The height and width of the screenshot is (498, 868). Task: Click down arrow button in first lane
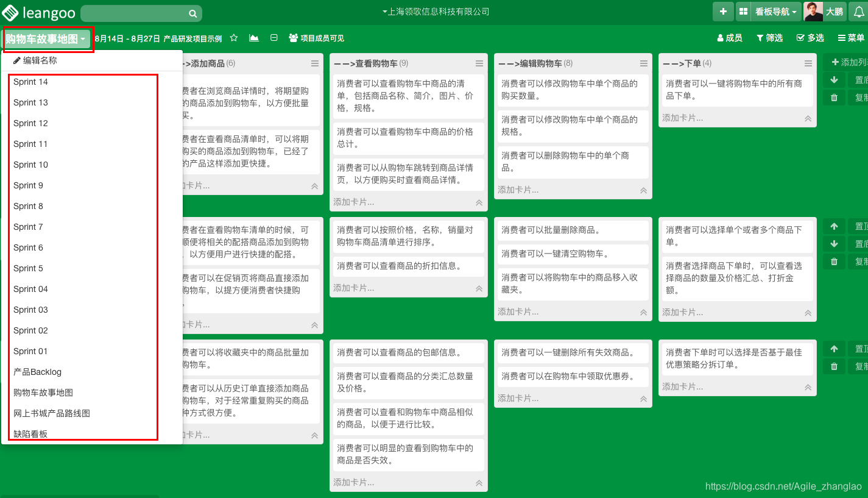834,80
